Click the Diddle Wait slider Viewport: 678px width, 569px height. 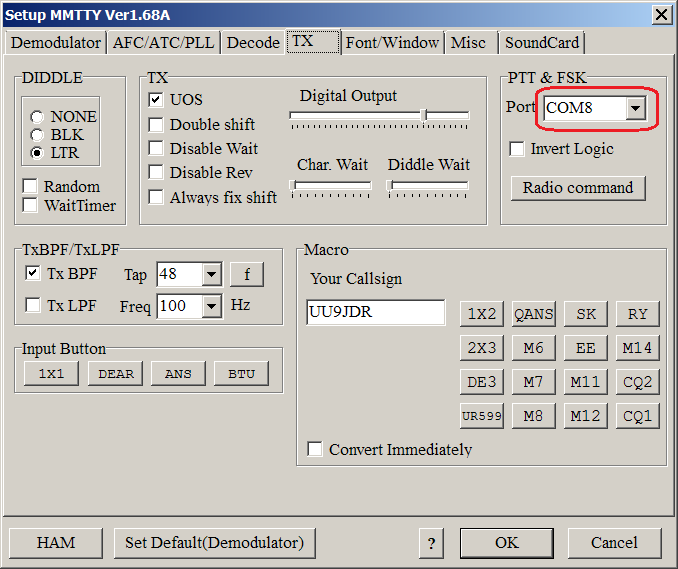[x=428, y=185]
